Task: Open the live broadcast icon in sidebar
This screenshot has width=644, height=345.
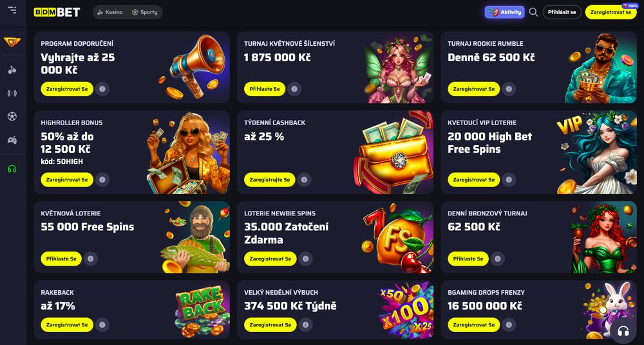Action: click(12, 94)
